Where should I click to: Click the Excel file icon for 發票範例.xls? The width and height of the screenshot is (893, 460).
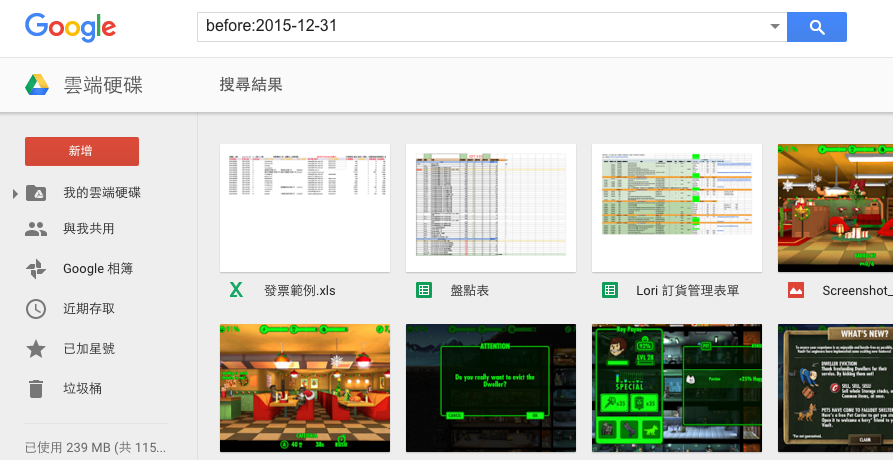pos(236,290)
